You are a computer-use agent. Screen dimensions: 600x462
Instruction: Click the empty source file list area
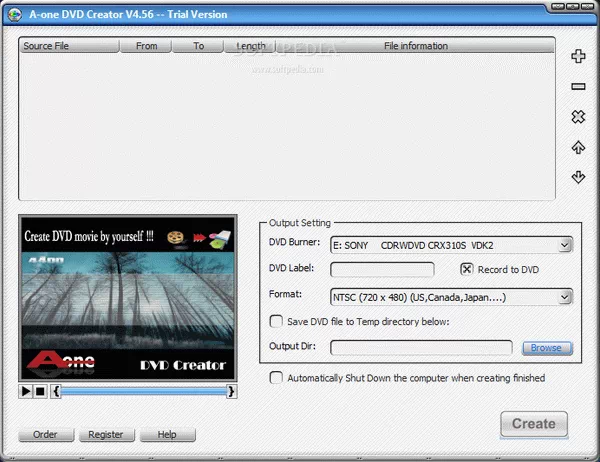point(287,126)
